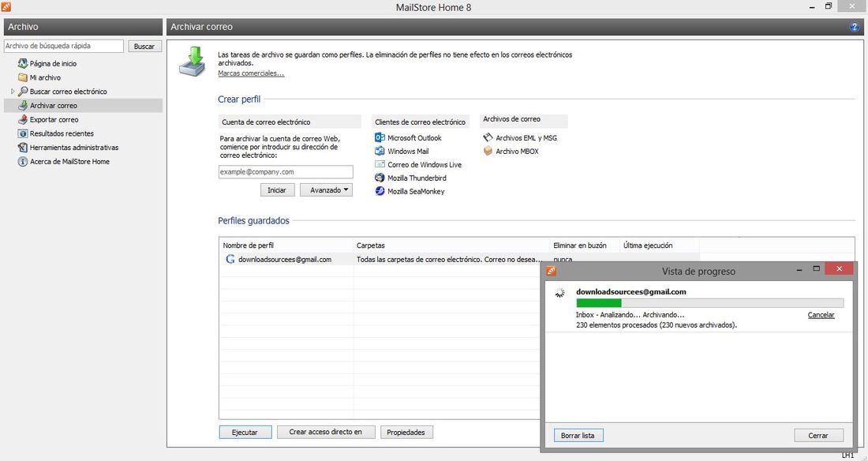Click the Vista de progreso window icon
The image size is (868, 461).
click(551, 271)
